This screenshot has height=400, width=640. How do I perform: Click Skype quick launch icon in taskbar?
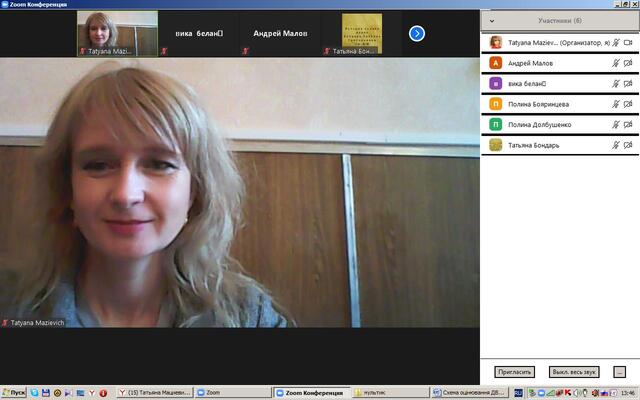coord(34,393)
